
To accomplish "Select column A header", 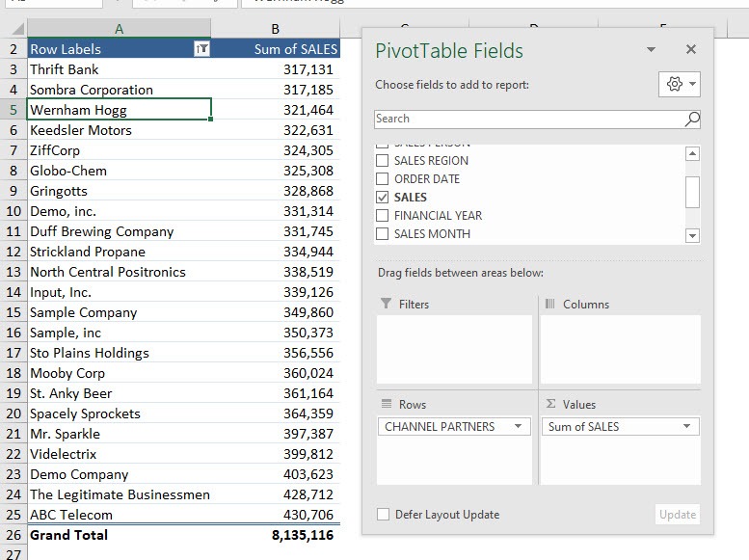I will pos(119,29).
